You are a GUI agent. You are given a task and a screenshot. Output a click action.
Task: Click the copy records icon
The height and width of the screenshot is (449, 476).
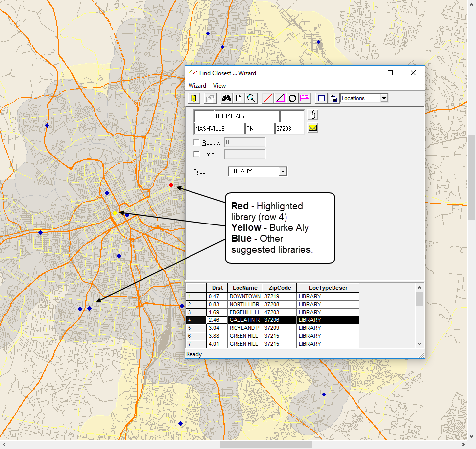point(333,98)
